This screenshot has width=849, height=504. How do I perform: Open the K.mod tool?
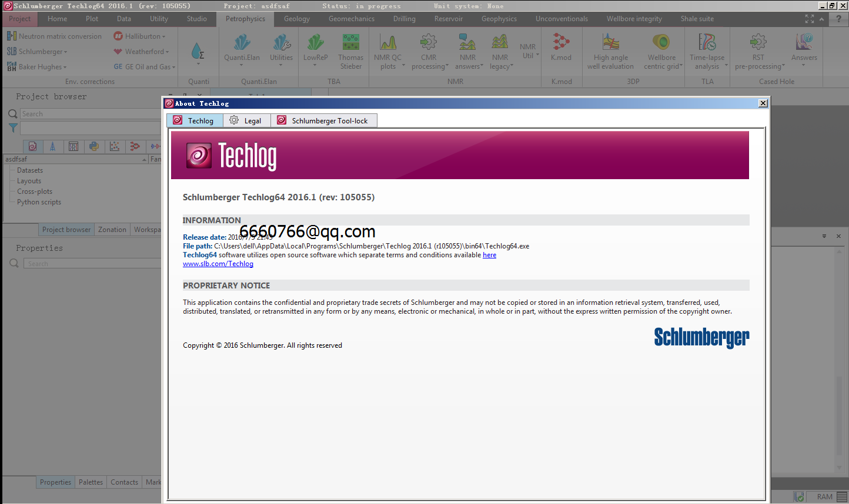(561, 47)
